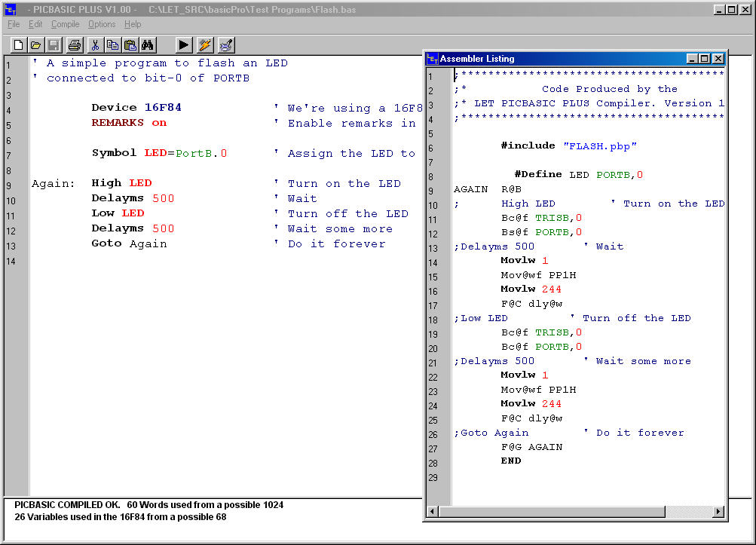Viewport: 756px width, 545px height.
Task: Click 'AGAIN R@B' in the Assembler Listing
Action: coord(488,189)
